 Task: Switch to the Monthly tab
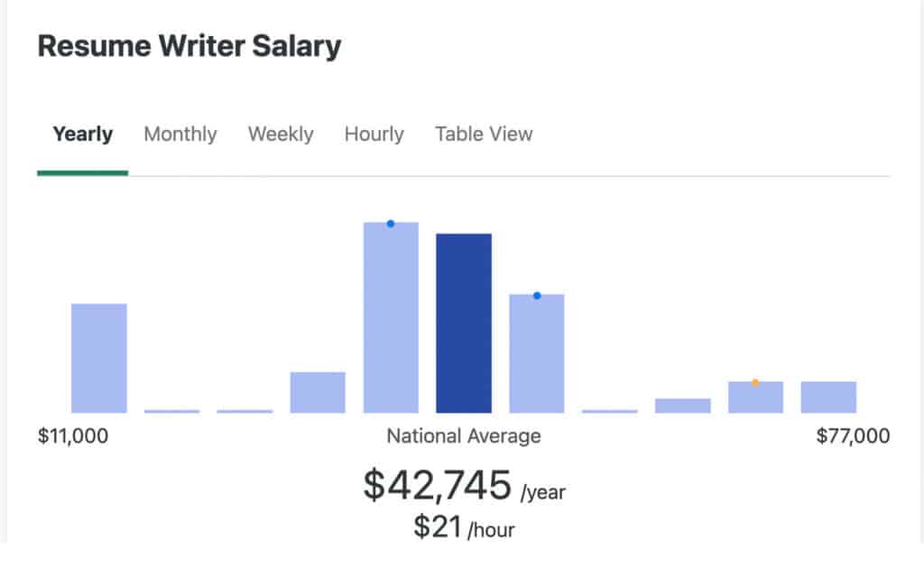[x=180, y=134]
